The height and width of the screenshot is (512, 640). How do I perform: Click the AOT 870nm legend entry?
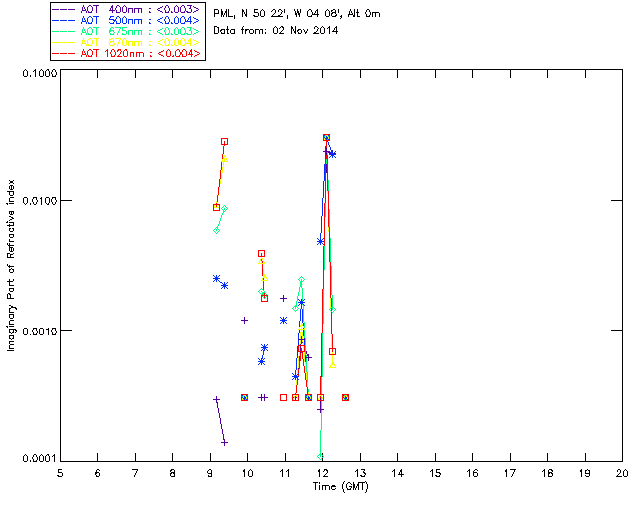point(127,42)
